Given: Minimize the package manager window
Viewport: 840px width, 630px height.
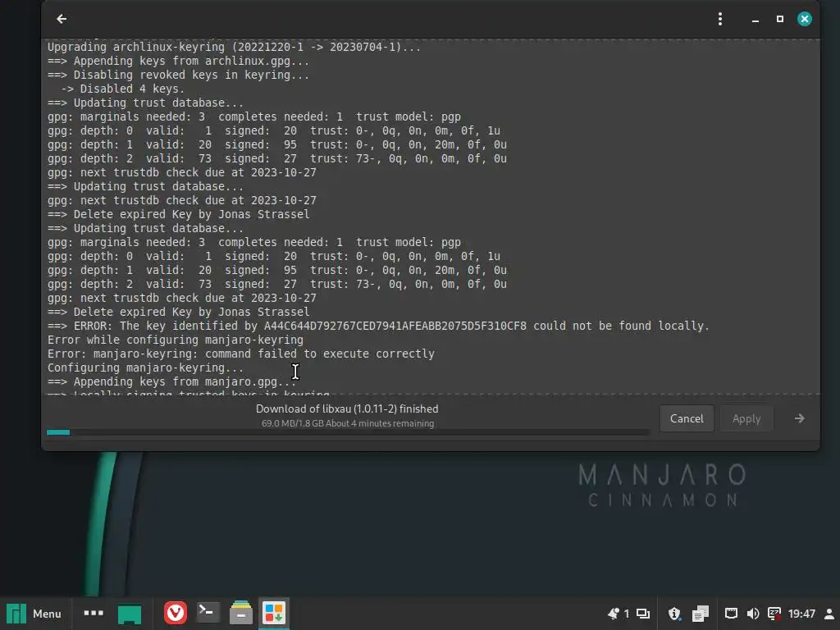Looking at the screenshot, I should tap(756, 20).
